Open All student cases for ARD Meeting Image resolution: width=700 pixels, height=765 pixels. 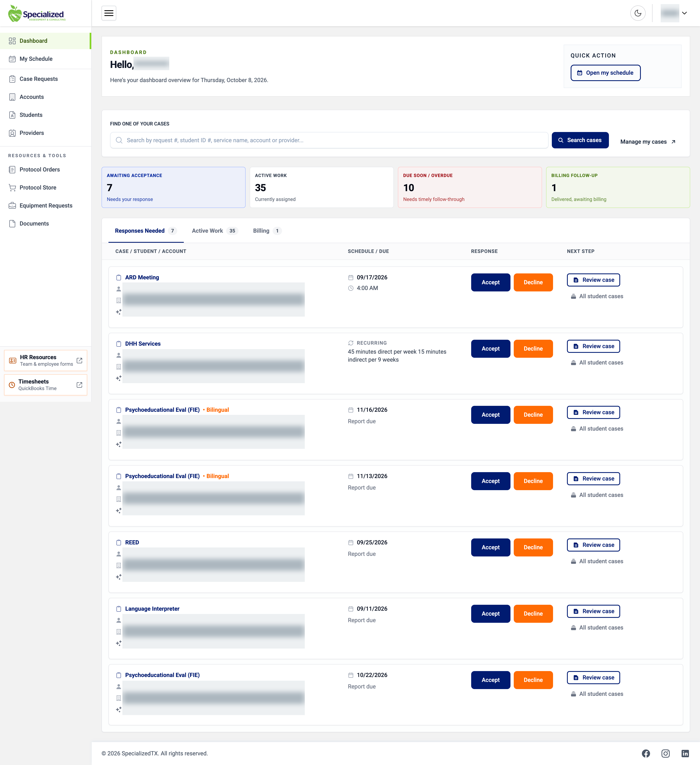tap(597, 296)
